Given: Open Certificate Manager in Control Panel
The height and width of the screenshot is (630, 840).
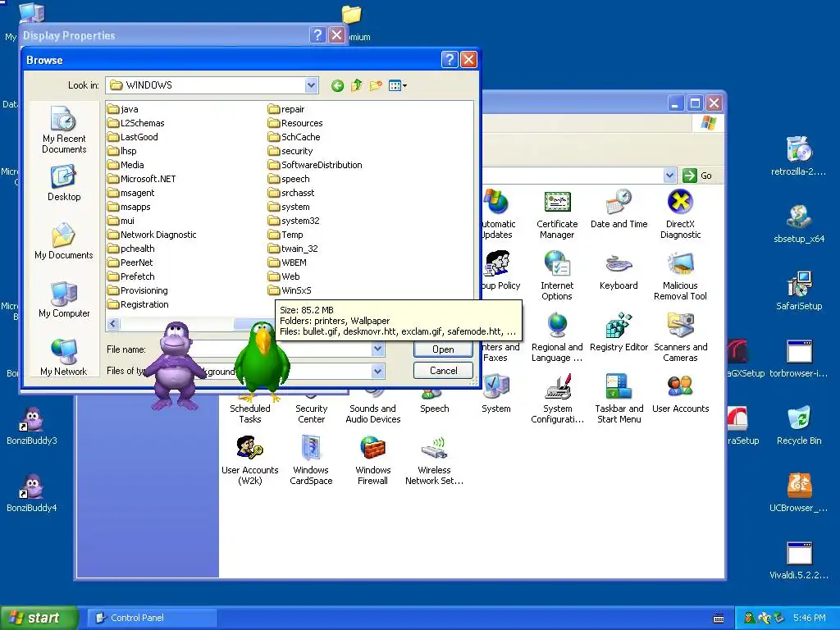Looking at the screenshot, I should 557,214.
